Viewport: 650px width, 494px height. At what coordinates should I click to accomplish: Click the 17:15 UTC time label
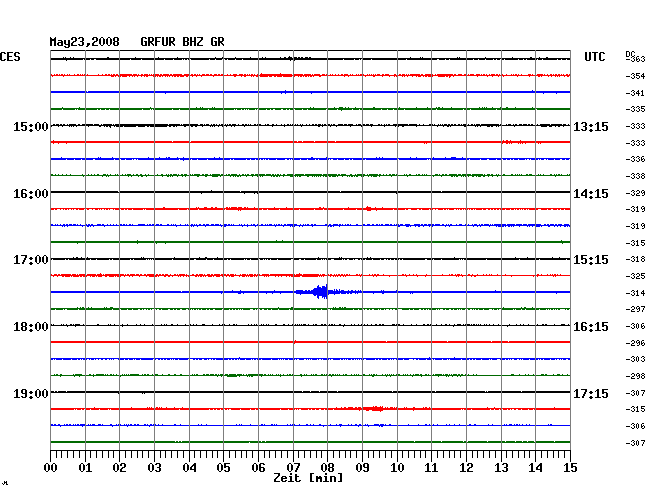coord(591,394)
